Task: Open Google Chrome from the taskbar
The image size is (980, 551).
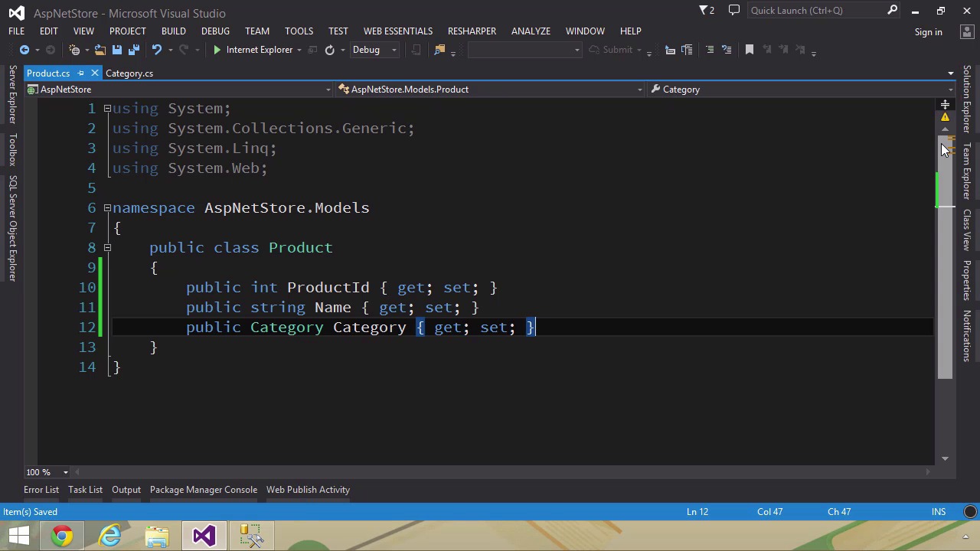Action: [x=63, y=536]
